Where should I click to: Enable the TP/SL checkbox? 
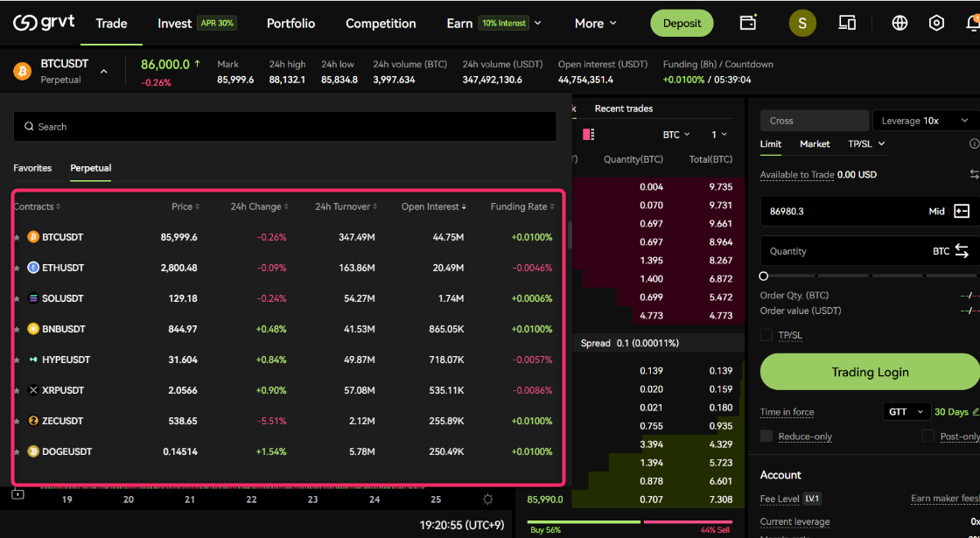pyautogui.click(x=766, y=335)
